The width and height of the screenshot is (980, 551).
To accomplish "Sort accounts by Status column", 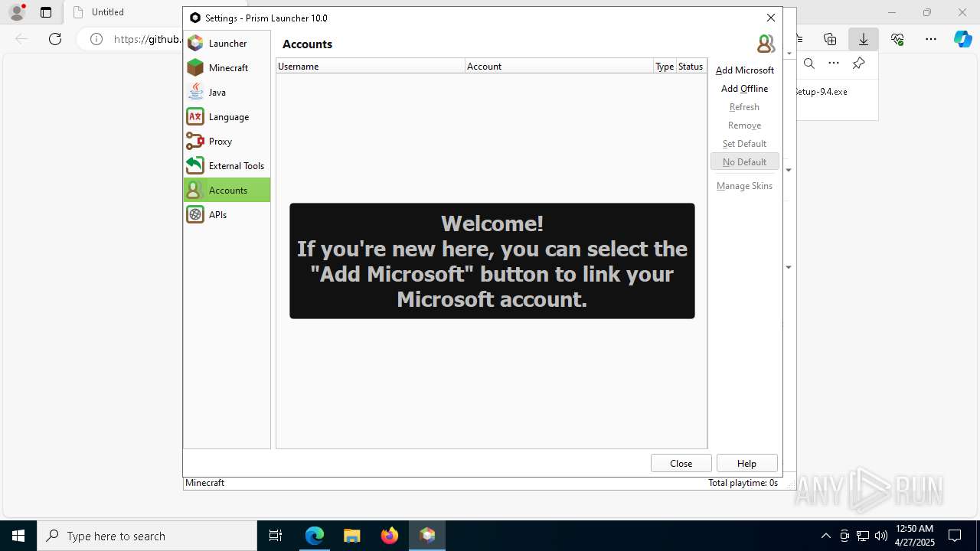I will click(x=691, y=67).
